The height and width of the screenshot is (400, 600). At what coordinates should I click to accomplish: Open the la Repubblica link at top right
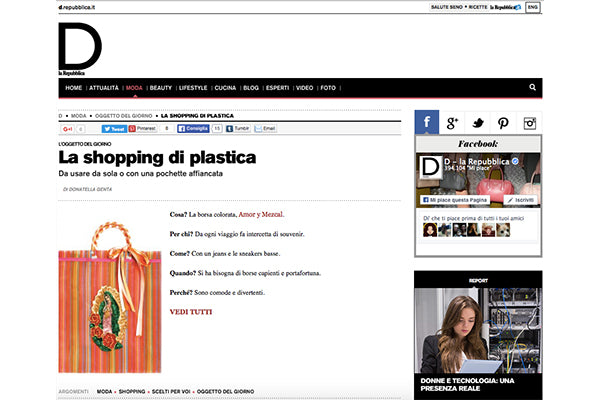(x=505, y=7)
